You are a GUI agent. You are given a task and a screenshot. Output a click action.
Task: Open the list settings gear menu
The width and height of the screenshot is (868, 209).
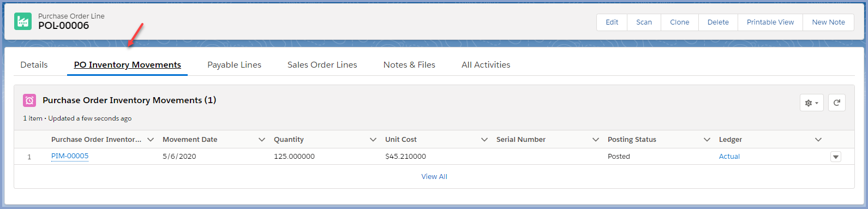[812, 103]
